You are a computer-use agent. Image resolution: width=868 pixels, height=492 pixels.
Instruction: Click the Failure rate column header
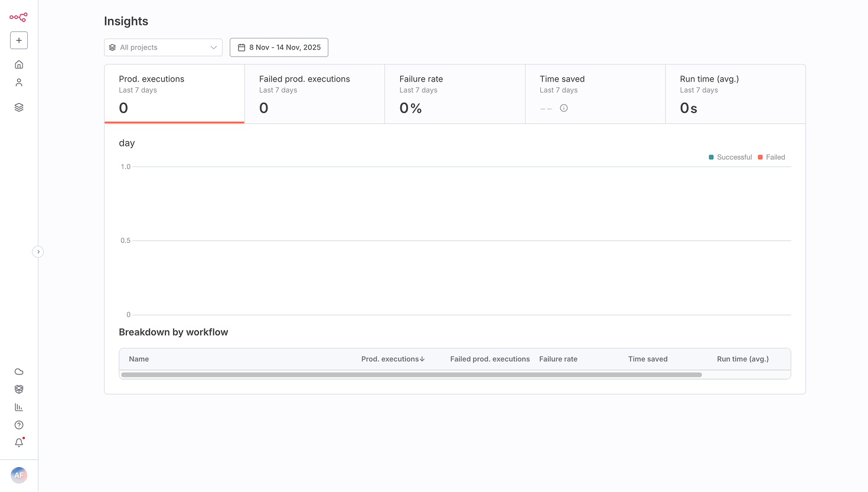click(558, 359)
